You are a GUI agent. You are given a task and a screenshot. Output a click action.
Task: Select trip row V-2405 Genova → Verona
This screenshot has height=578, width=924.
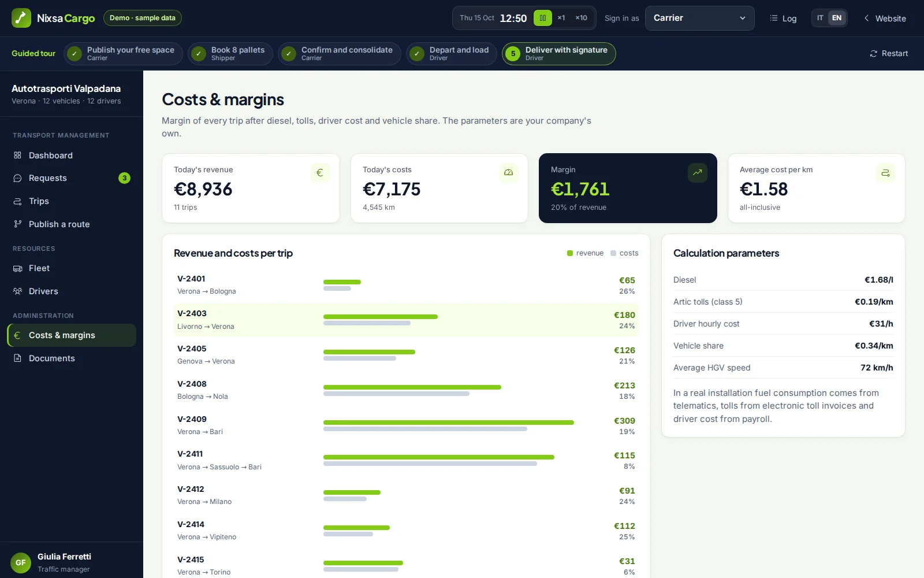tap(406, 355)
